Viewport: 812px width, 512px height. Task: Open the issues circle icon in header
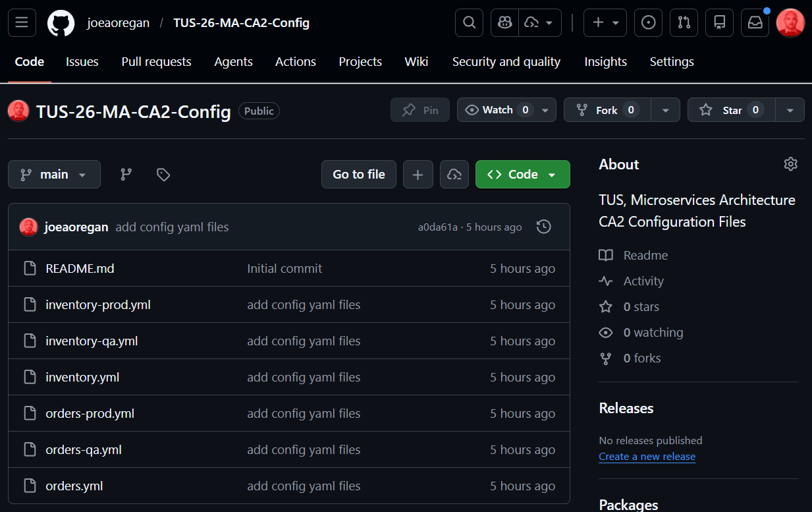649,22
